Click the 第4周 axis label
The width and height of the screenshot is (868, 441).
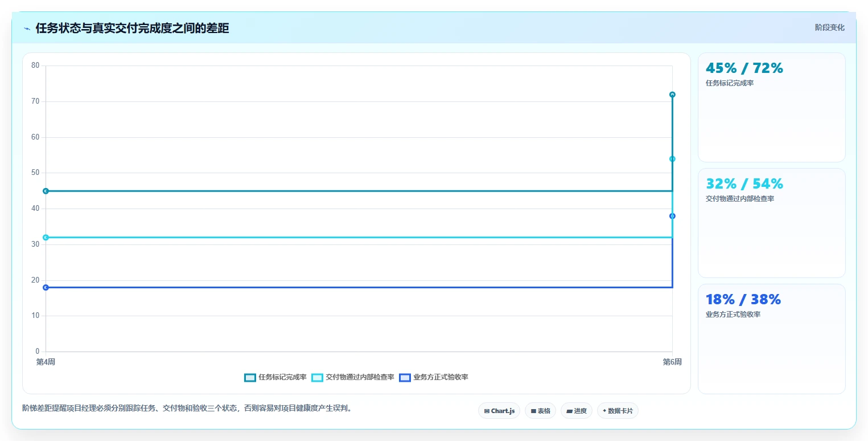(46, 362)
